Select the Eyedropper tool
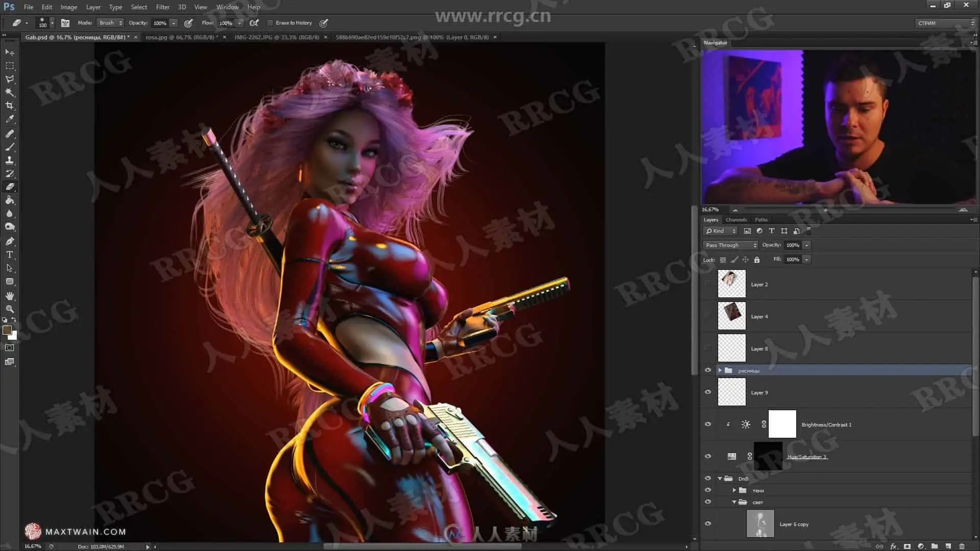The image size is (980, 551). click(10, 119)
